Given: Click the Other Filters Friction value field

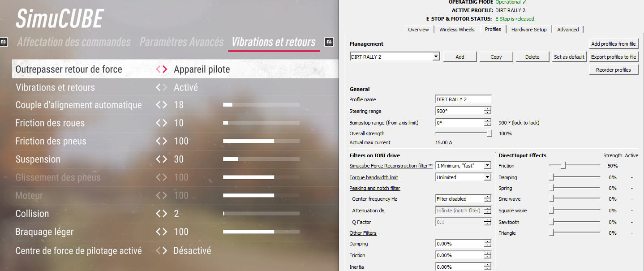Looking at the screenshot, I should [459, 255].
